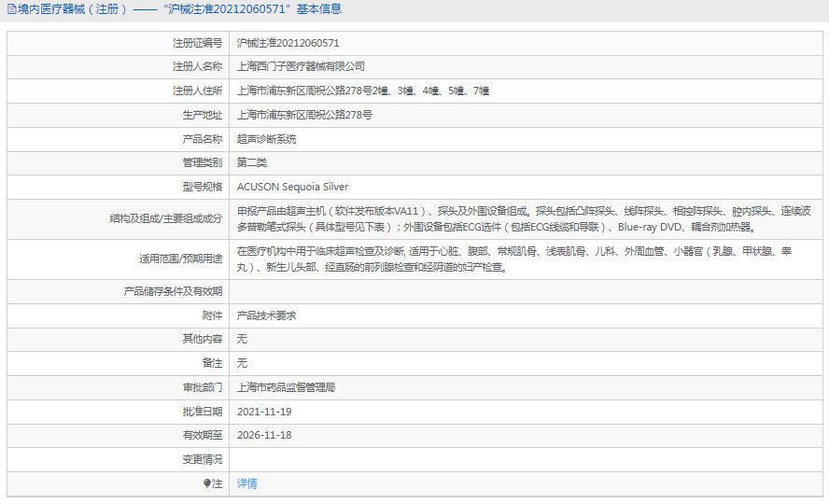Click approval date 2021-11-19

[x=264, y=412]
